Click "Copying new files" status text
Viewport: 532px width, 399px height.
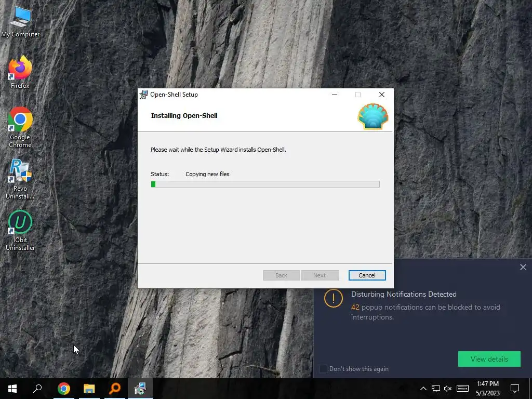point(207,174)
